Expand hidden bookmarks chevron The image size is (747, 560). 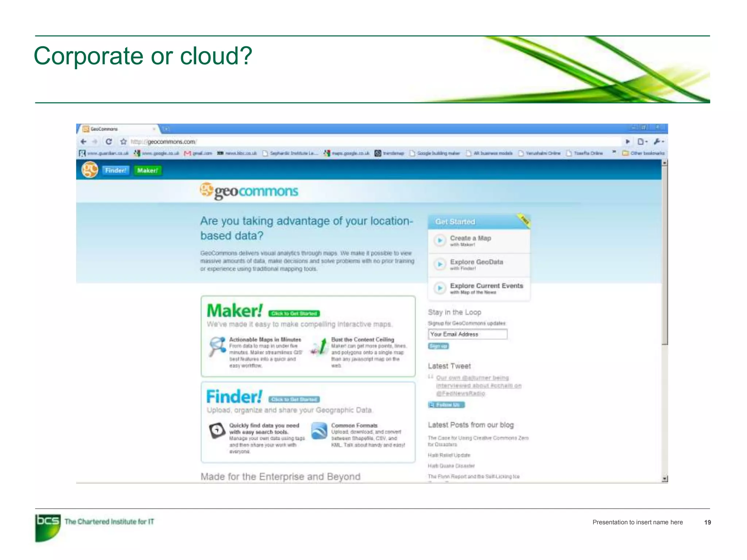click(x=614, y=152)
